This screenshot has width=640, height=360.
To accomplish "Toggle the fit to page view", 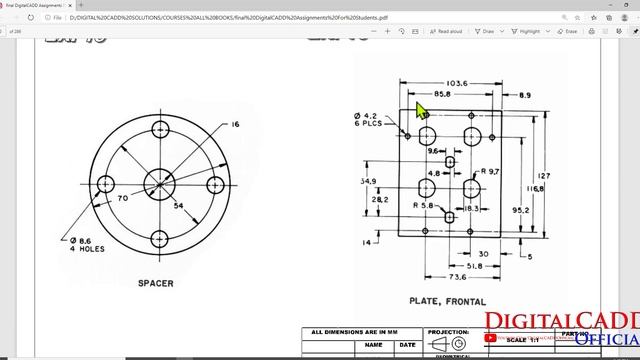I will [415, 31].
